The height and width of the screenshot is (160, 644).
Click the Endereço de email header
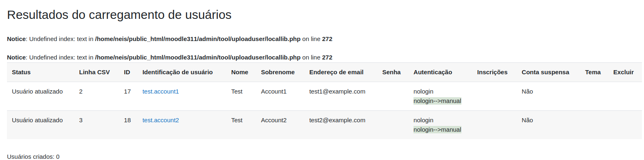[337, 72]
